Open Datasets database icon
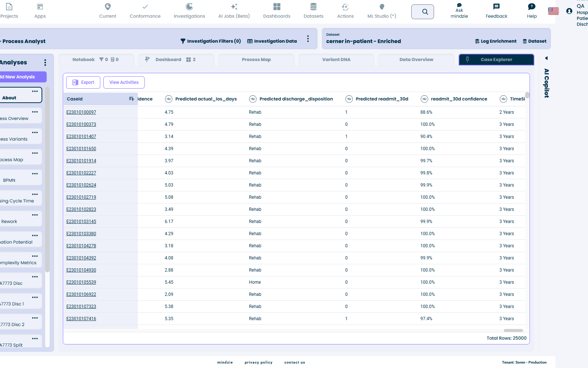The image size is (588, 368). [313, 7]
